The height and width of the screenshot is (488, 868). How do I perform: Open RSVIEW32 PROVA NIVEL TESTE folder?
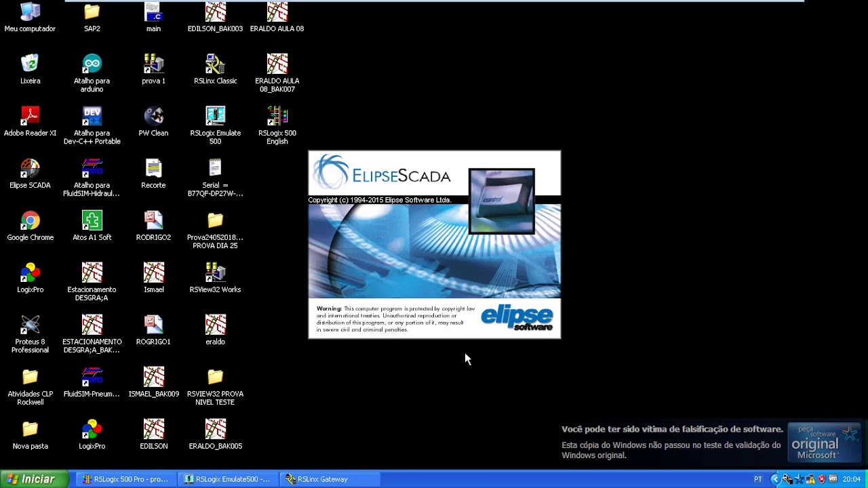[216, 386]
